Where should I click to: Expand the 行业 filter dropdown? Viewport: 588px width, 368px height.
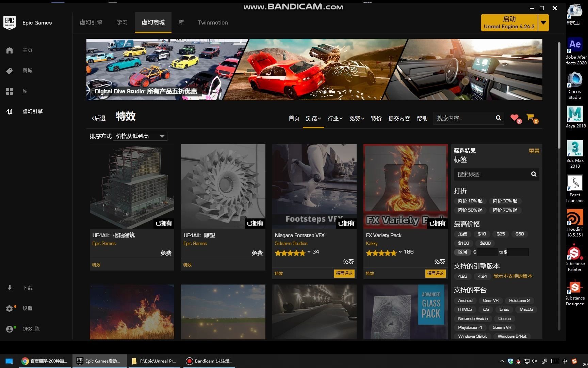[x=334, y=118]
